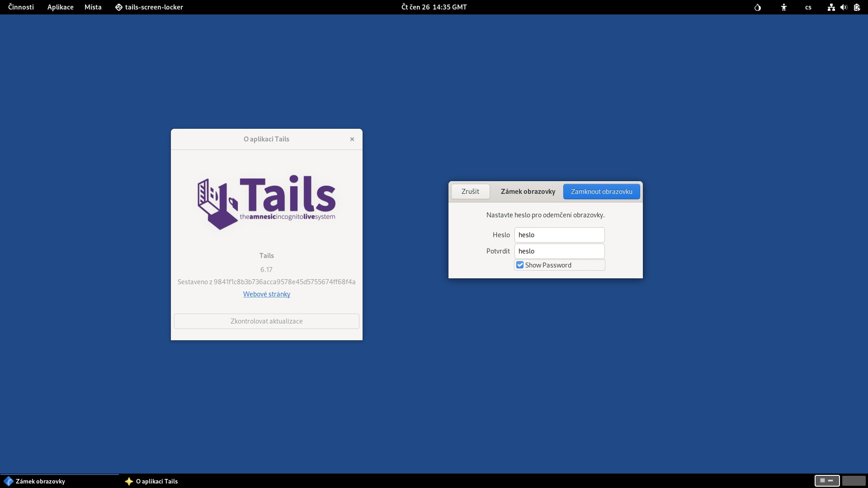Click the clock Čt čen 26 14:35 GMT

(434, 7)
